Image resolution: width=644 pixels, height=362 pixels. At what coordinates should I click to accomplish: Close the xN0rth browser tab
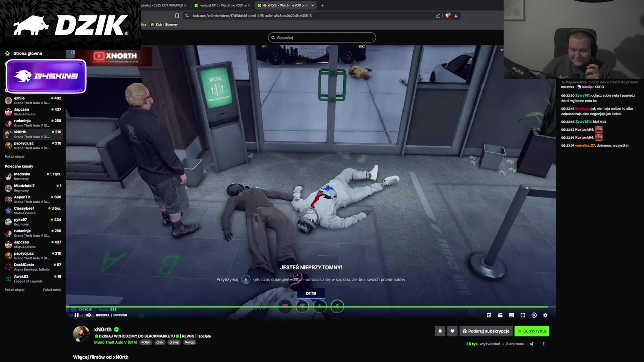(x=312, y=5)
